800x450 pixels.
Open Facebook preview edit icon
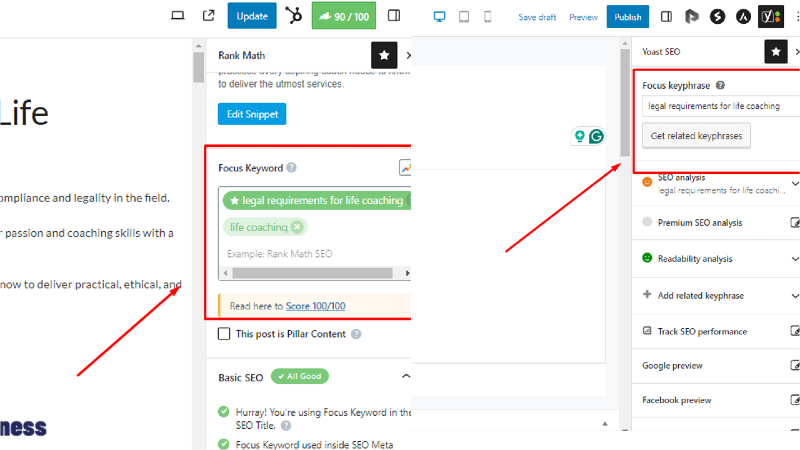[795, 400]
